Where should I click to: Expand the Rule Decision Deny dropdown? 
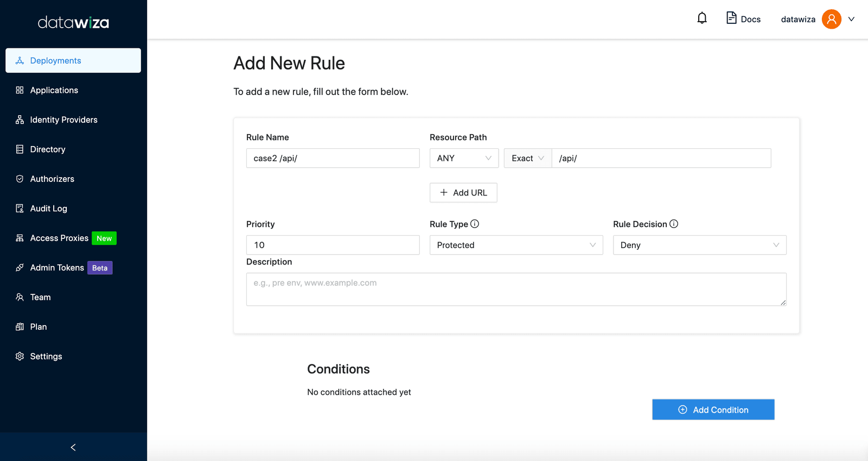[699, 245]
